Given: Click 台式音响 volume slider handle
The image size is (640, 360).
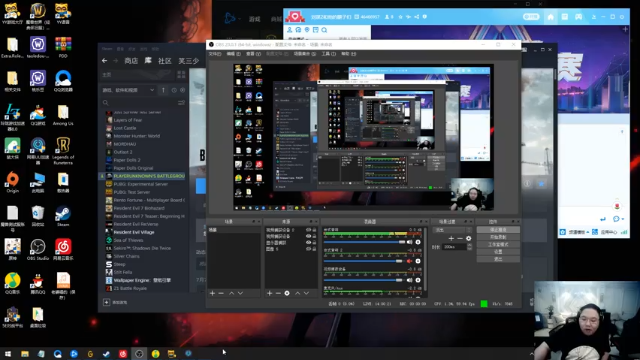Looking at the screenshot, I should pos(402,242).
